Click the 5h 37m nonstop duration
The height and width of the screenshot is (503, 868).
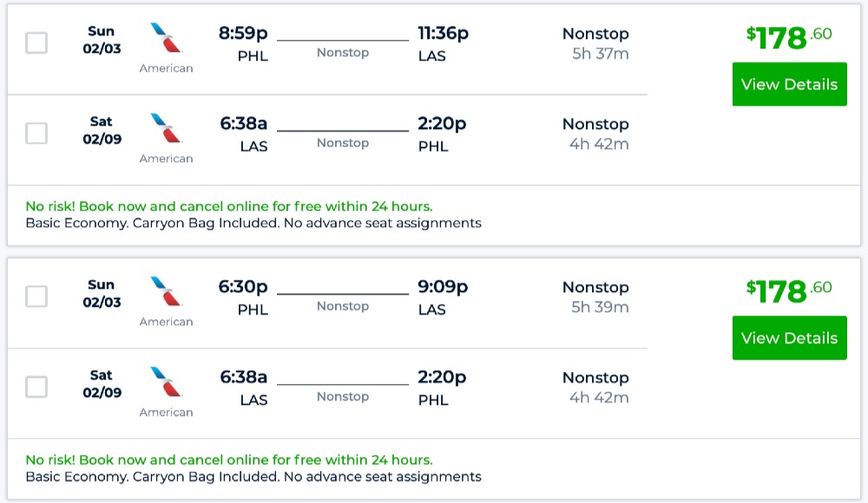[600, 54]
